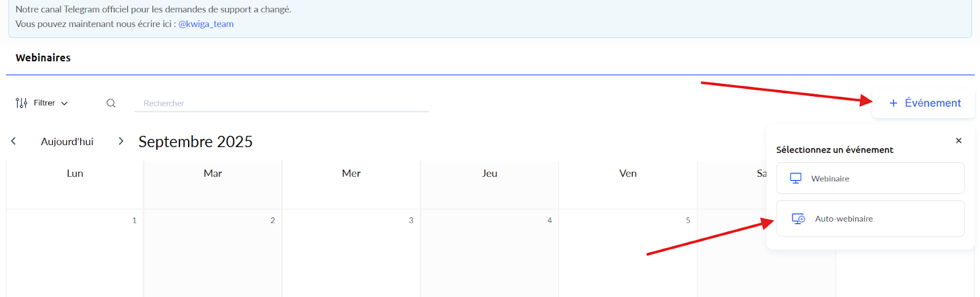Select September 3 calendar cell
This screenshot has height=297, width=980.
click(351, 251)
